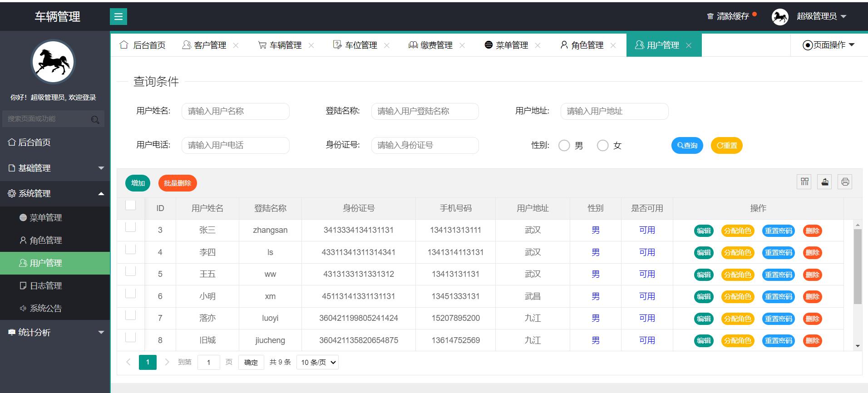Go to the previous page arrow
868x393 pixels.
click(x=128, y=362)
